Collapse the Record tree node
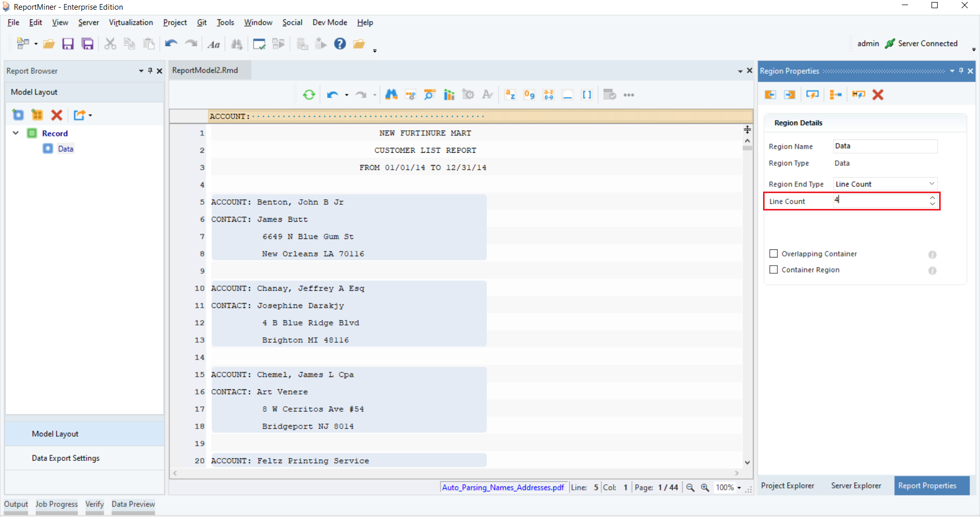 pos(16,133)
